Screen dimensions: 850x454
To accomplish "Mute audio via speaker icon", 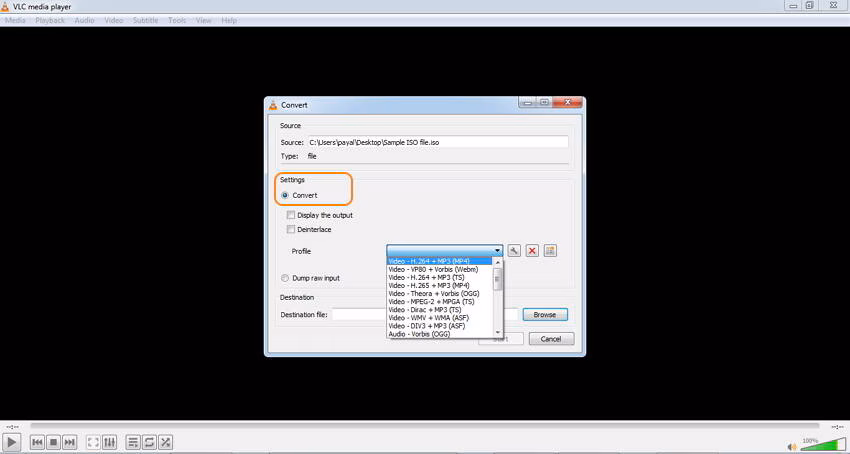I will tap(793, 446).
